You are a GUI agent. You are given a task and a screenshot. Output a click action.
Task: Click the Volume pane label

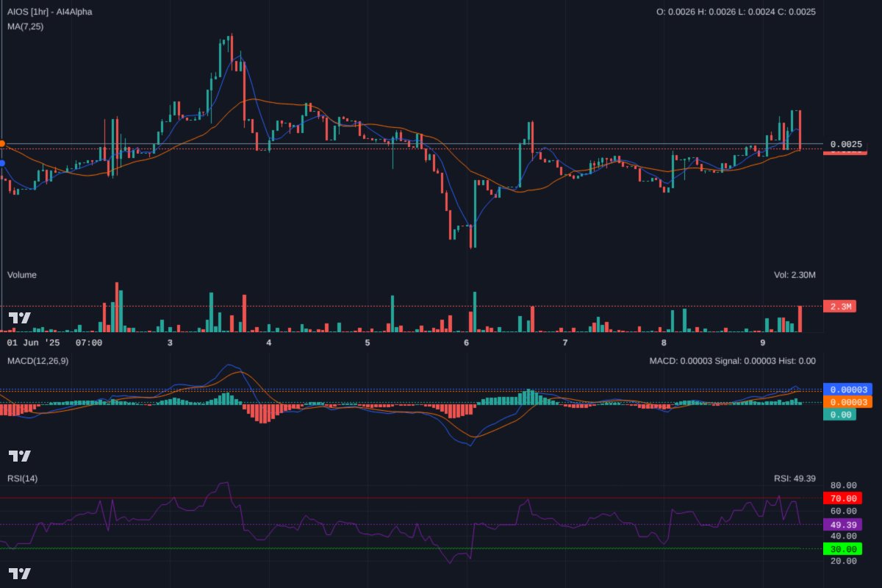[x=22, y=275]
